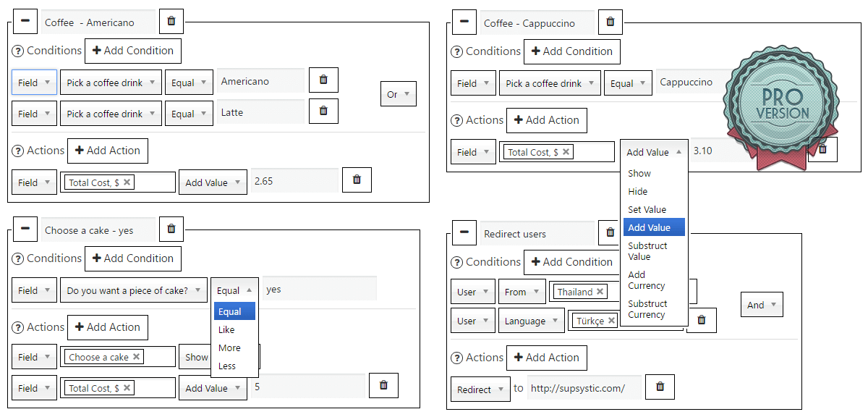
Task: Open the And logic operator dropdown
Action: pyautogui.click(x=761, y=305)
